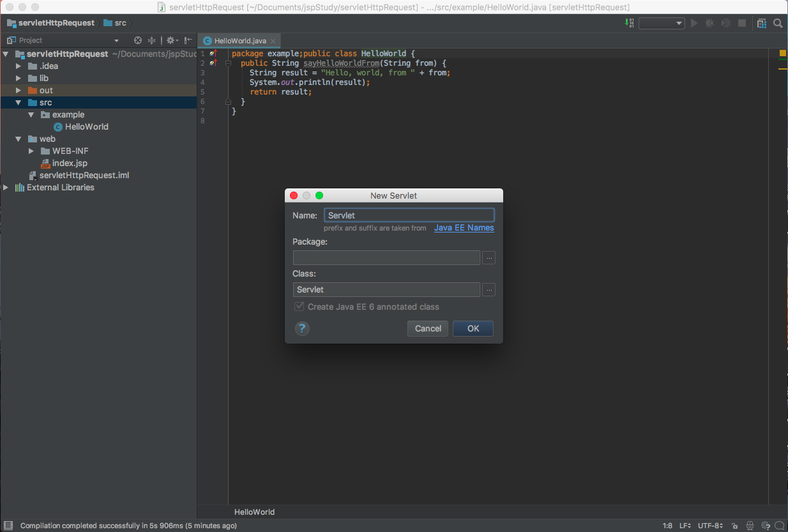Click compilation completed status message
The height and width of the screenshot is (532, 788).
pyautogui.click(x=128, y=526)
